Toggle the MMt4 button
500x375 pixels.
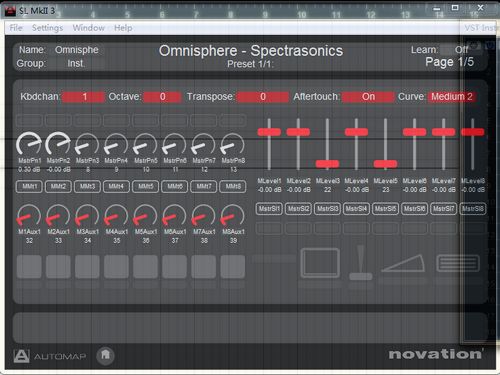pyautogui.click(x=116, y=186)
